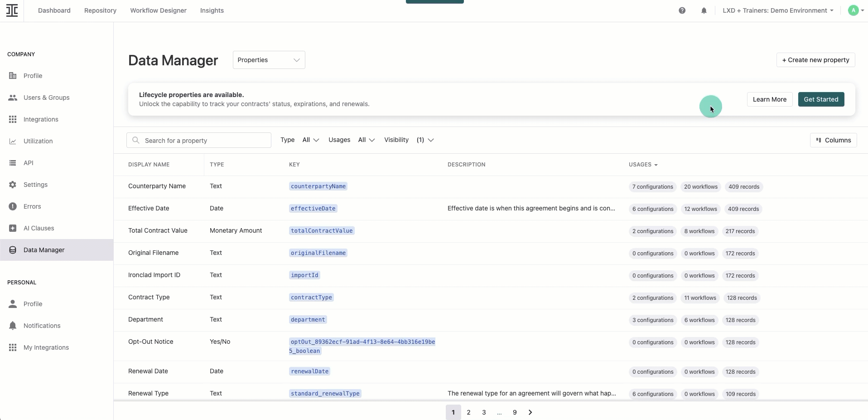Open the Repository tab
Viewport: 868px width, 420px height.
pyautogui.click(x=100, y=10)
